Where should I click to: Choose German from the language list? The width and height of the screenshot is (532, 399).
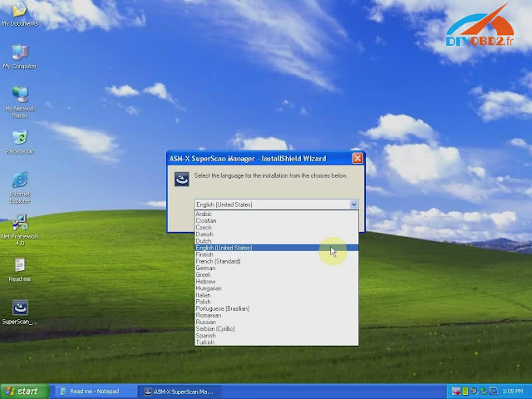276,268
